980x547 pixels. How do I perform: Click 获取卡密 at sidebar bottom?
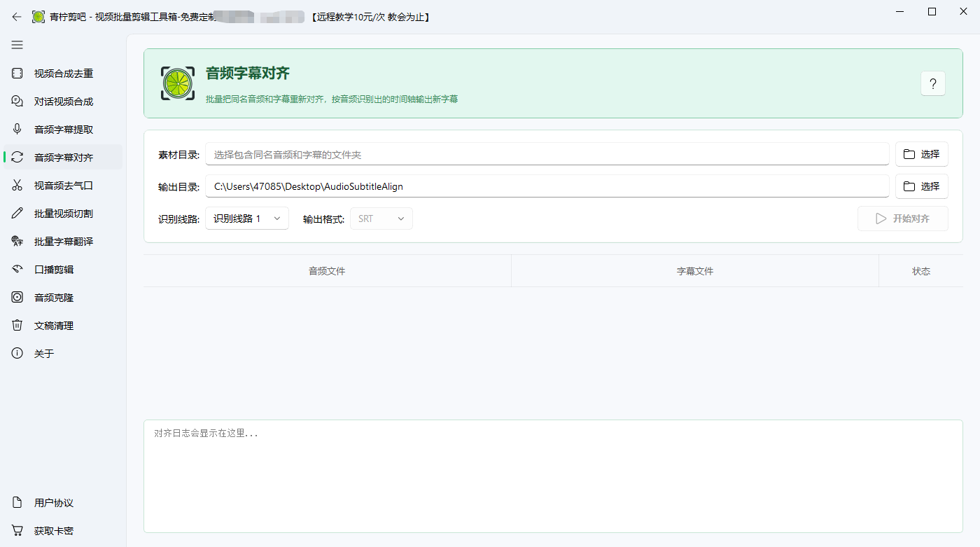pos(63,531)
